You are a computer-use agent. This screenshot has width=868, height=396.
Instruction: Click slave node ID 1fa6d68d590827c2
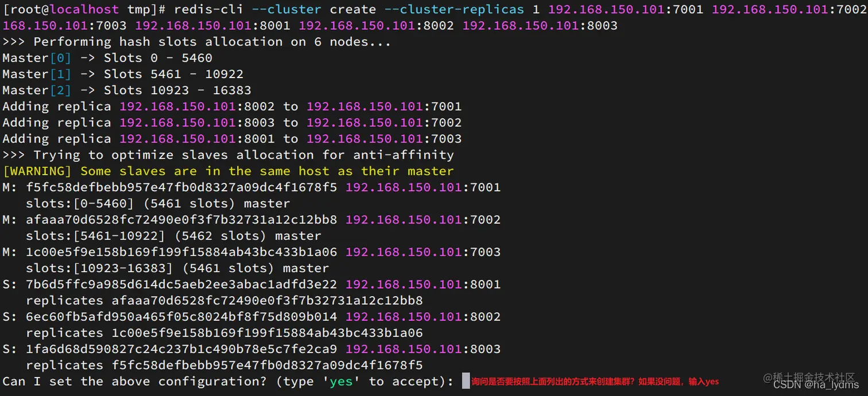click(x=181, y=349)
